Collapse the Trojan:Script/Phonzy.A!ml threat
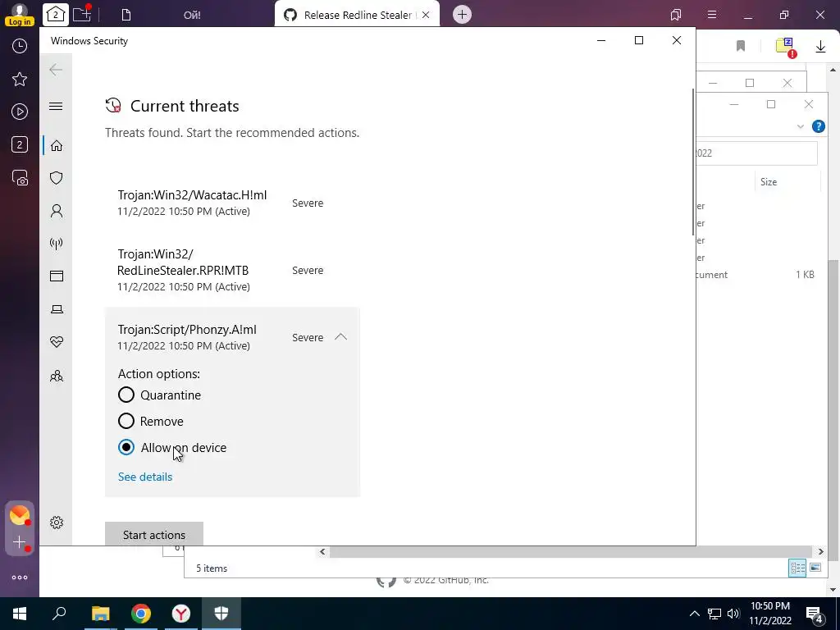Viewport: 840px width, 630px height. pyautogui.click(x=340, y=337)
